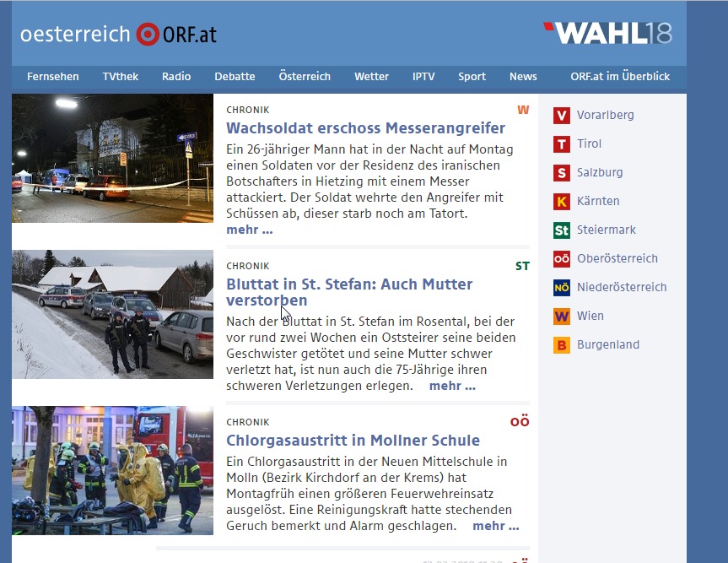Click the red T Tirol icon
This screenshot has height=563, width=728.
561,144
